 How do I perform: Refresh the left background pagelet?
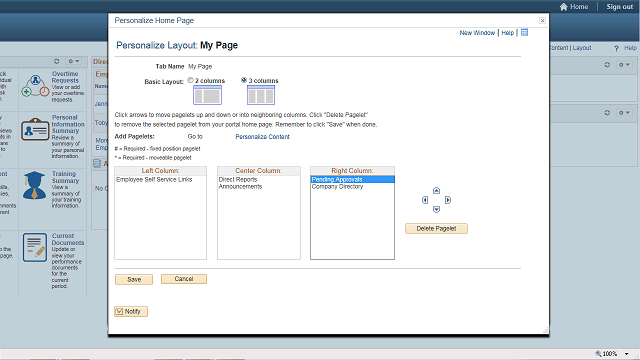tap(57, 61)
